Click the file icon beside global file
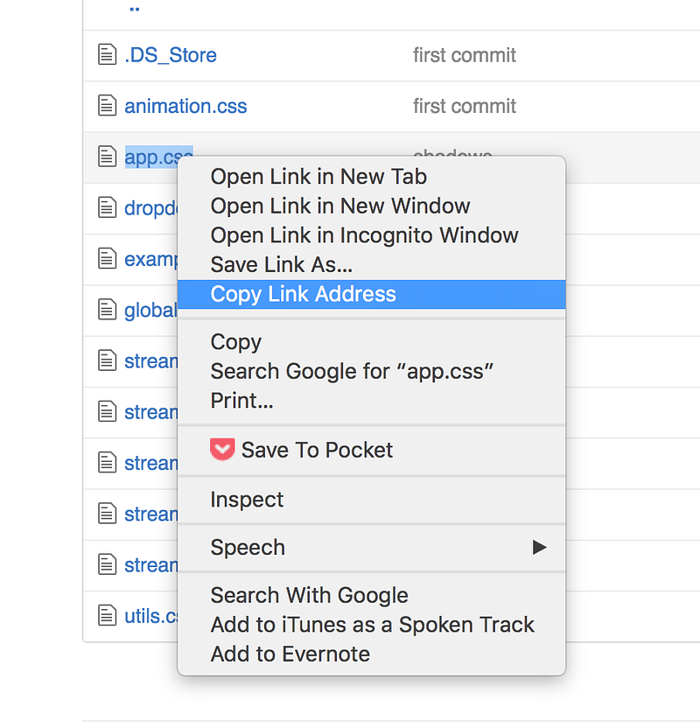The image size is (700, 728). click(x=107, y=310)
